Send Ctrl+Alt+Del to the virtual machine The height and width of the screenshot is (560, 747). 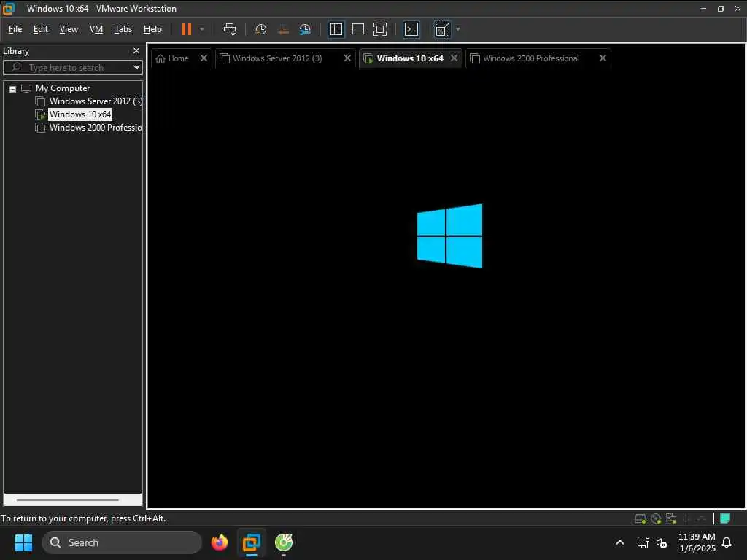click(x=230, y=29)
